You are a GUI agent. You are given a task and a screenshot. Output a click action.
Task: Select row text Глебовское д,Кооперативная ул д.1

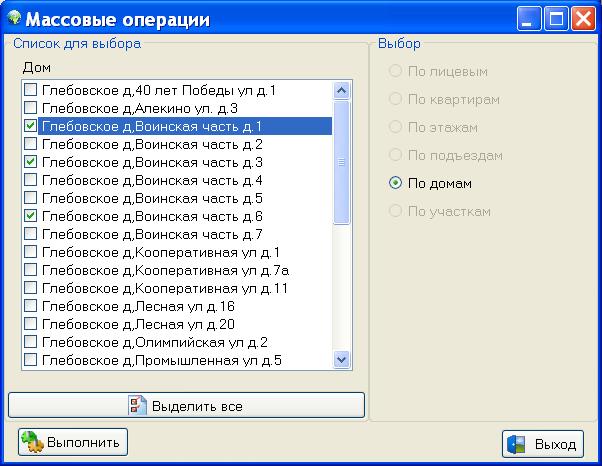pos(161,253)
